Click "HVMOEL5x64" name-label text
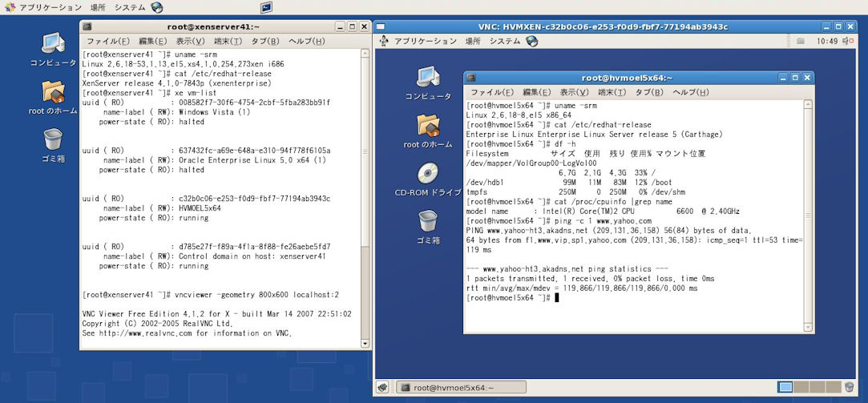868x403 pixels. (200, 208)
